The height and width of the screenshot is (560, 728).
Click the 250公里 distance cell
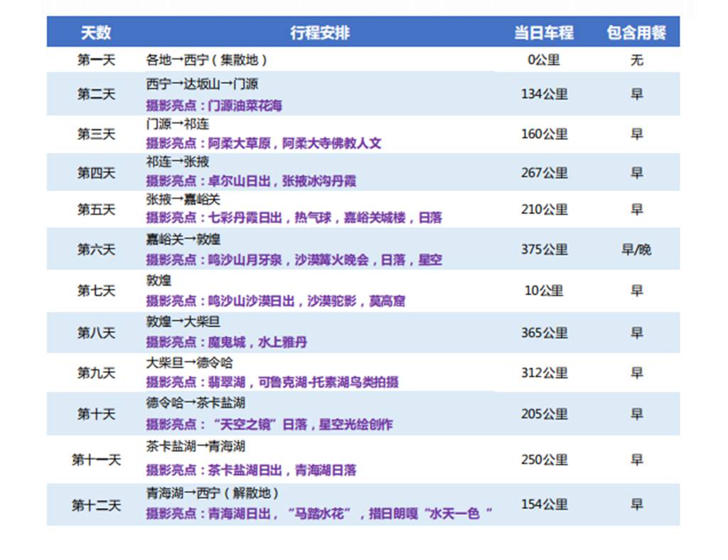[544, 460]
